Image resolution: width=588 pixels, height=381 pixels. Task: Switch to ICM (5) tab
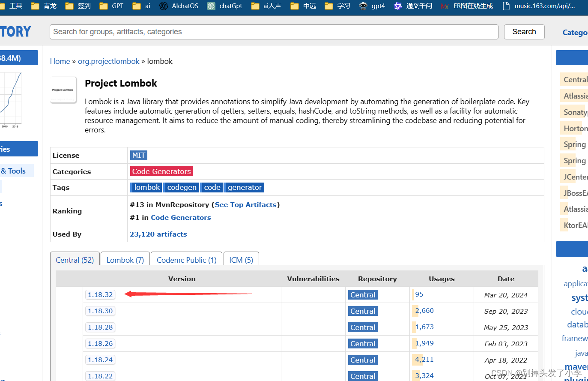(x=241, y=260)
